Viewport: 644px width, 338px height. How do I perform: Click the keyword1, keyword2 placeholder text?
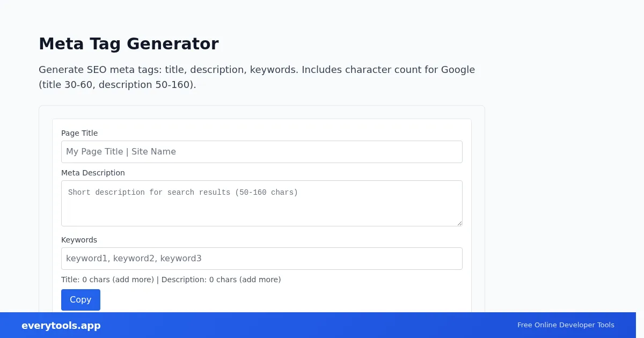coord(134,259)
